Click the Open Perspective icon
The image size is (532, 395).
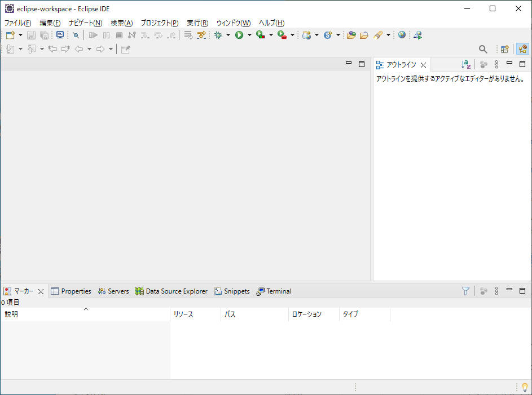pos(505,49)
